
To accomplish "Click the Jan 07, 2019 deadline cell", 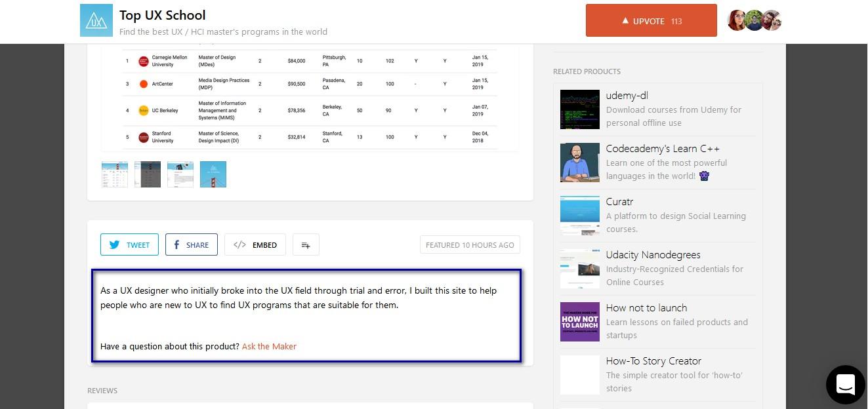I will coord(480,110).
